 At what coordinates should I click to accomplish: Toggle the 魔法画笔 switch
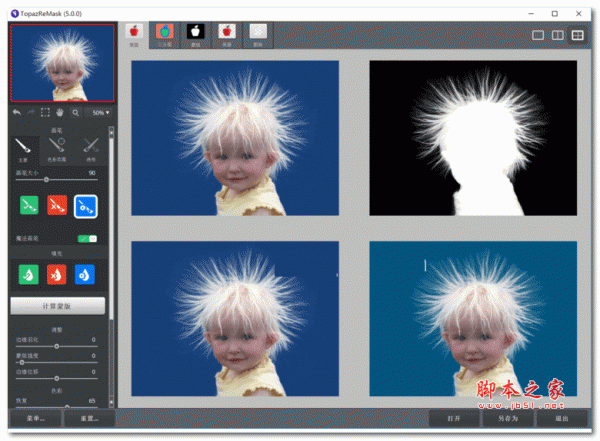tap(87, 239)
